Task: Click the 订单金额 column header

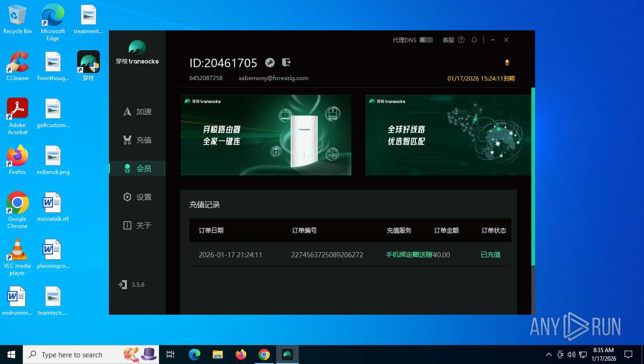Action: click(447, 230)
